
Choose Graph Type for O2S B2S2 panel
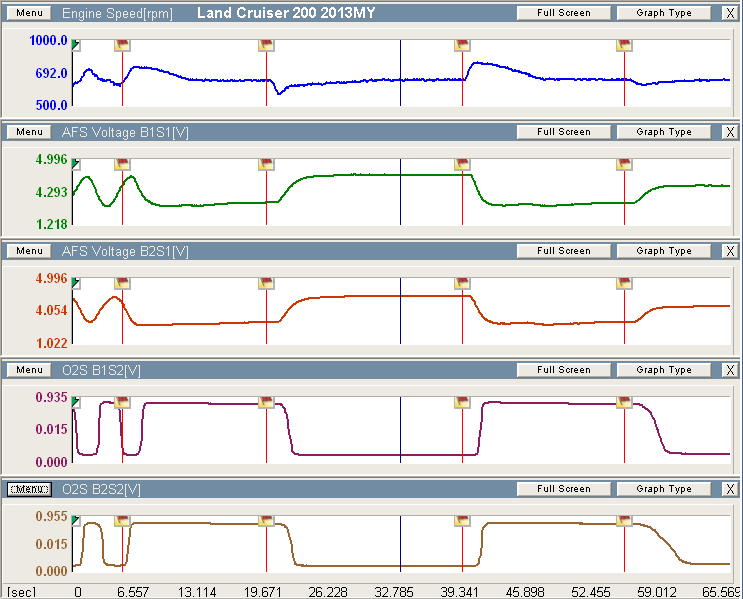664,489
